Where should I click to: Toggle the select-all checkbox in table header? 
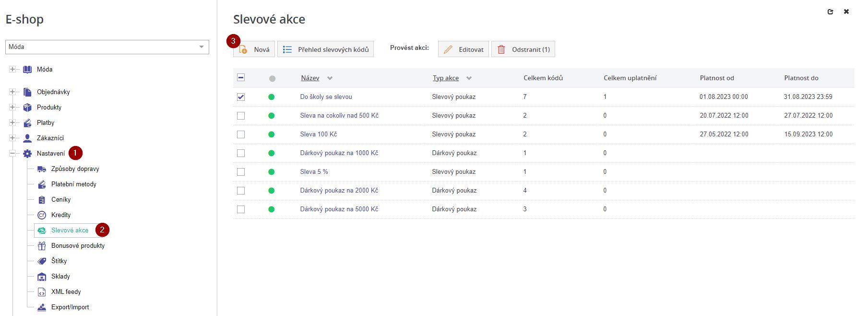point(241,78)
